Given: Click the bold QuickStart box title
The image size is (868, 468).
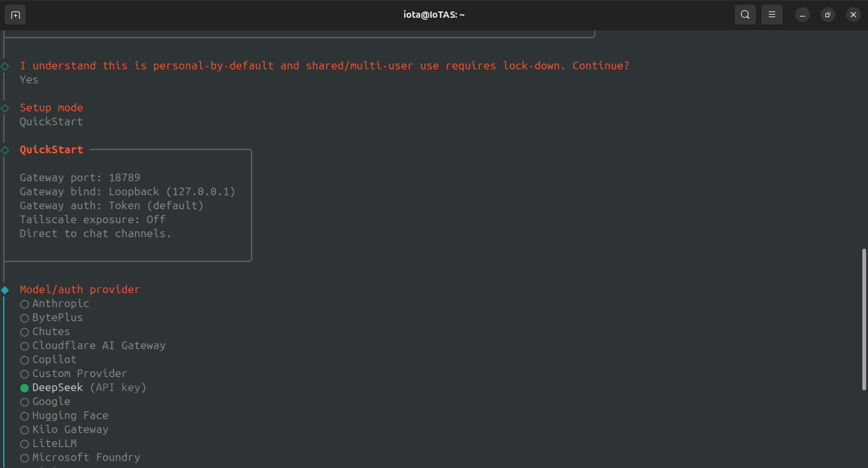Looking at the screenshot, I should tap(51, 149).
